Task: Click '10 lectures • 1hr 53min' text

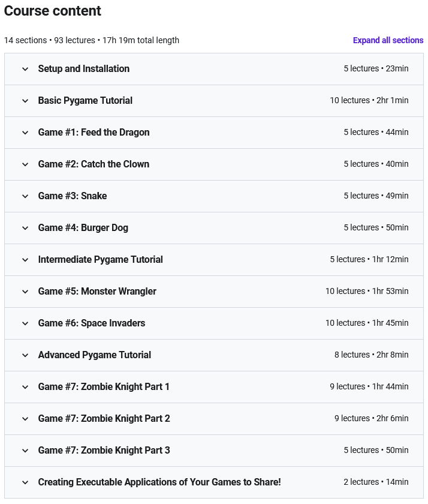Action: click(x=367, y=291)
